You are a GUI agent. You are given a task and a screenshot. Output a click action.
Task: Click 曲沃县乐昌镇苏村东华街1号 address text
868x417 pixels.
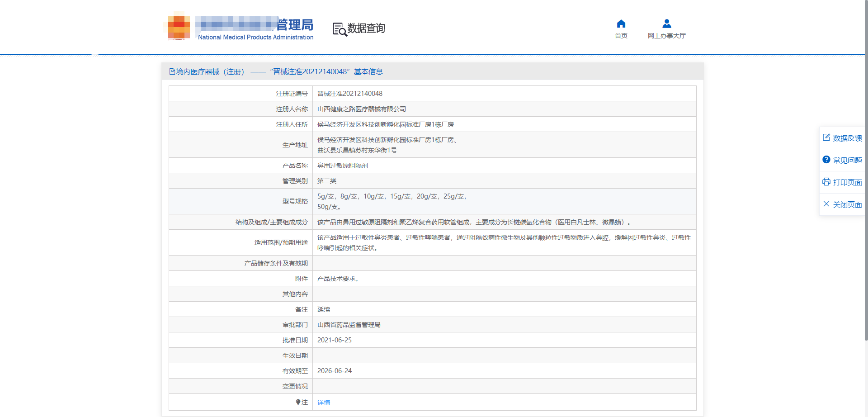click(x=357, y=150)
